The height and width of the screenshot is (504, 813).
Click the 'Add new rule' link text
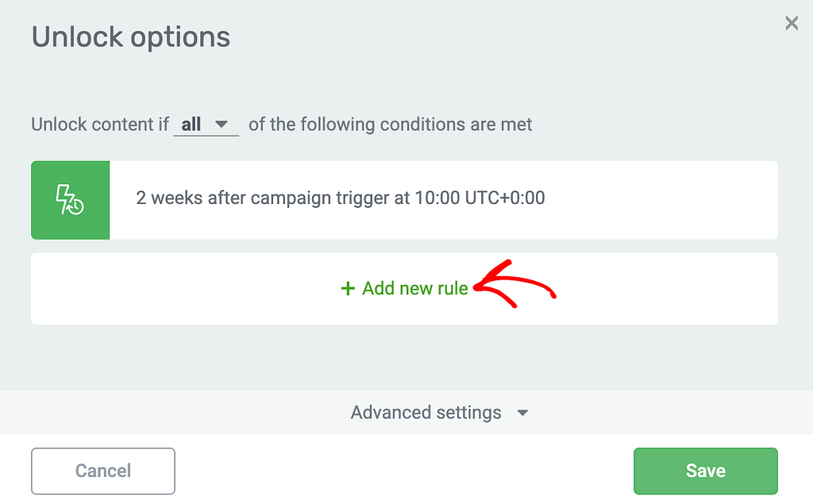click(414, 288)
